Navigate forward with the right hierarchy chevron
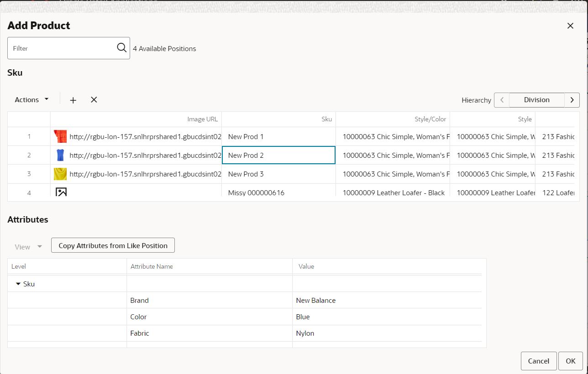Viewport: 588px width, 374px height. 572,100
